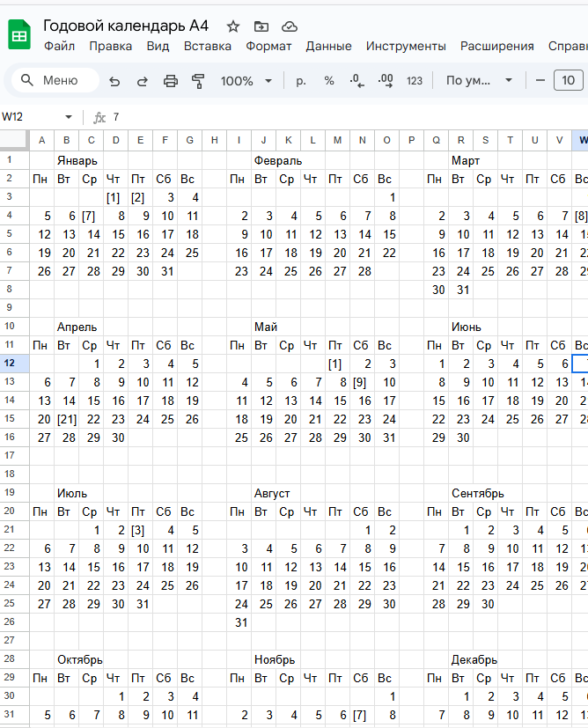Open the 123 more formats menu
The height and width of the screenshot is (728, 588).
coord(415,81)
